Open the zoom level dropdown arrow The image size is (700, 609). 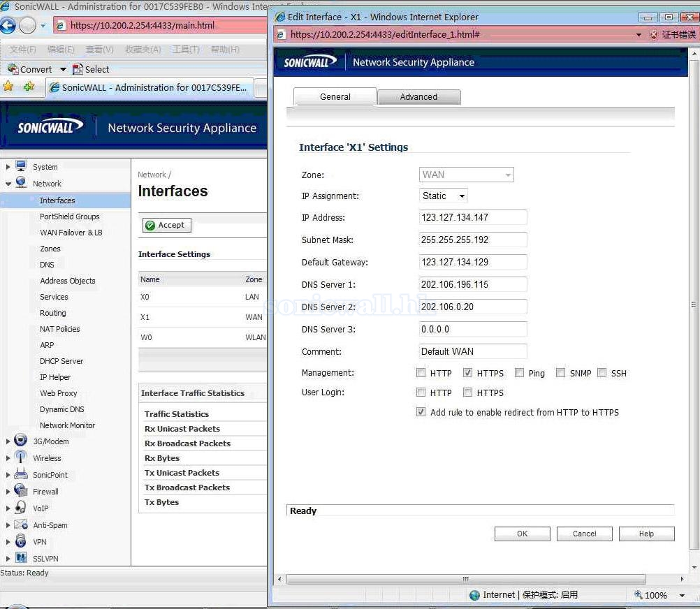682,595
